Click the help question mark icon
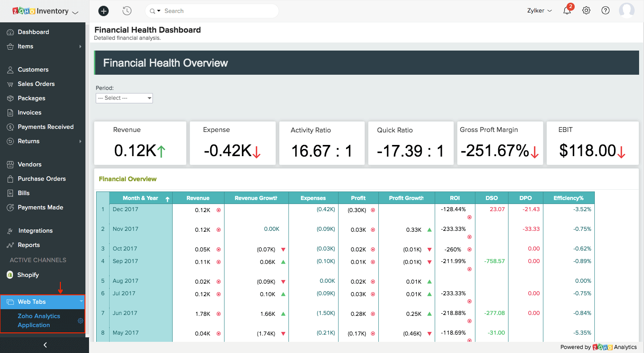 (x=606, y=11)
